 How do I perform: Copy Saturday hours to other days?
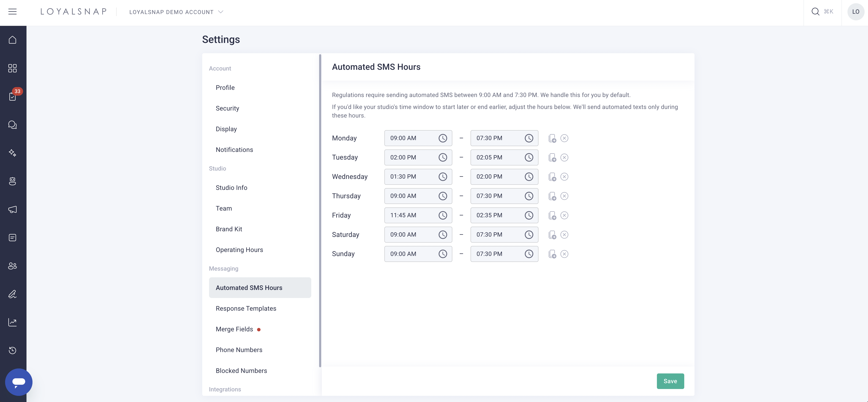552,235
